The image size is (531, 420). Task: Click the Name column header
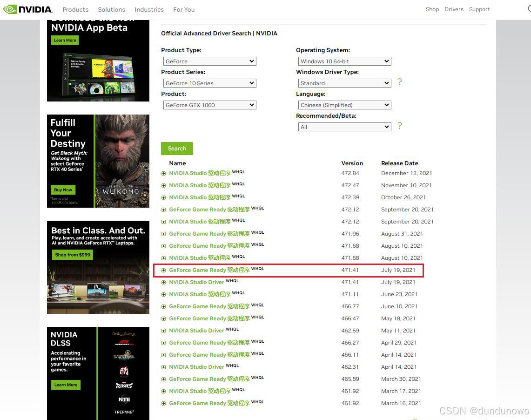pos(177,163)
